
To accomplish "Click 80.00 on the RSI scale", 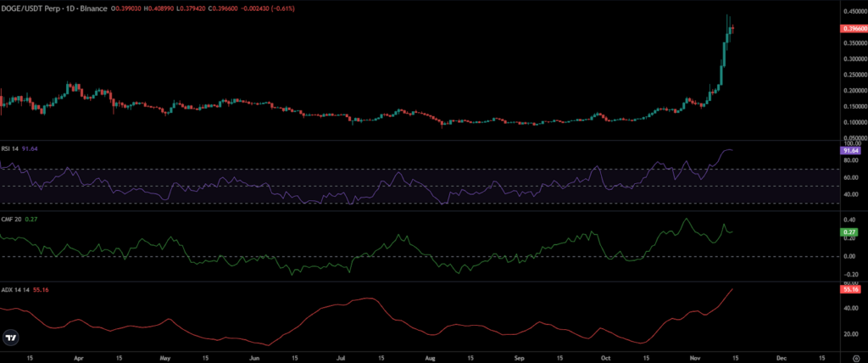I will tap(851, 160).
